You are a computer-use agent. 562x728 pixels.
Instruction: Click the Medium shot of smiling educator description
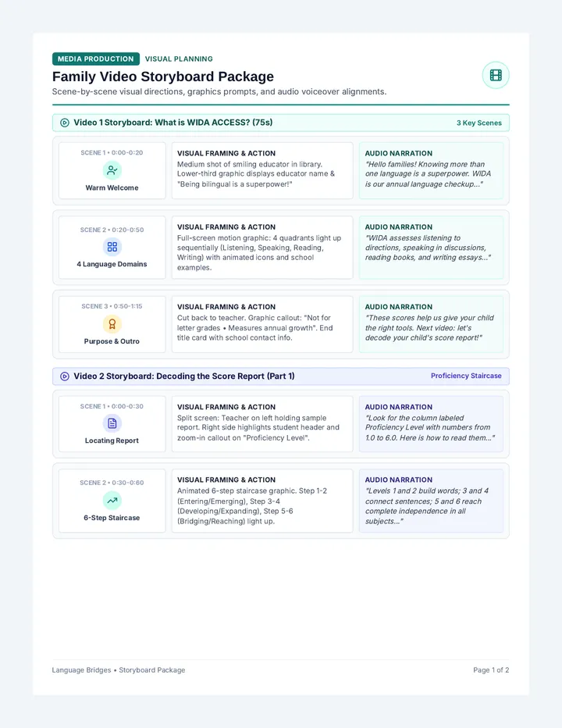(x=256, y=174)
